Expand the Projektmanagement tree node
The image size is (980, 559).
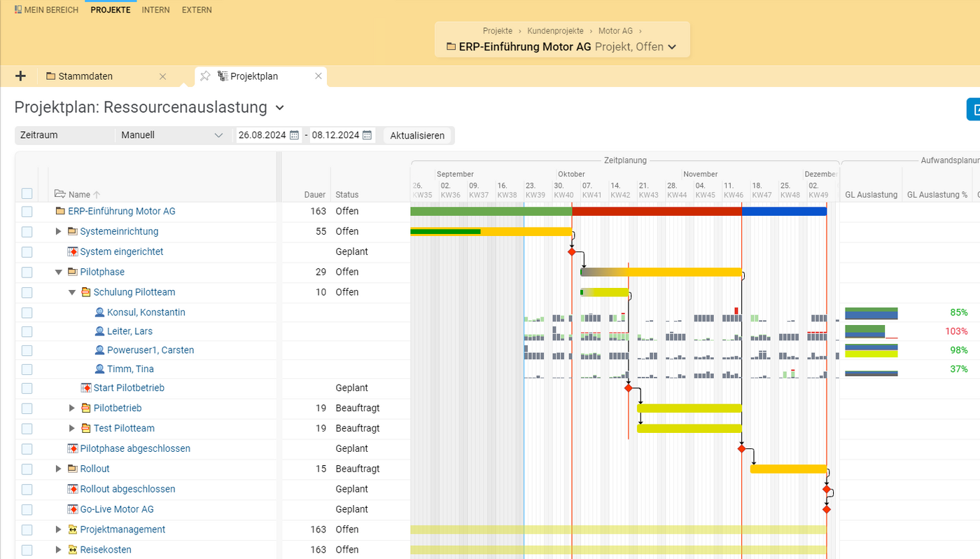pos(59,530)
